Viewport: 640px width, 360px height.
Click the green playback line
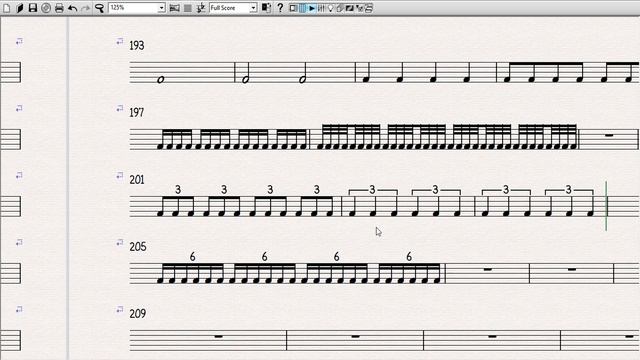coord(606,206)
